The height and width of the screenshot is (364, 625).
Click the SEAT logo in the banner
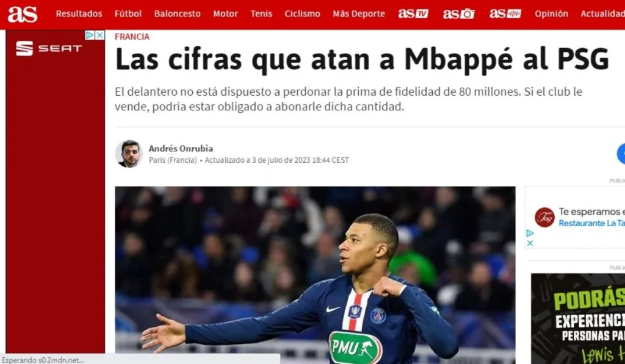pyautogui.click(x=49, y=49)
